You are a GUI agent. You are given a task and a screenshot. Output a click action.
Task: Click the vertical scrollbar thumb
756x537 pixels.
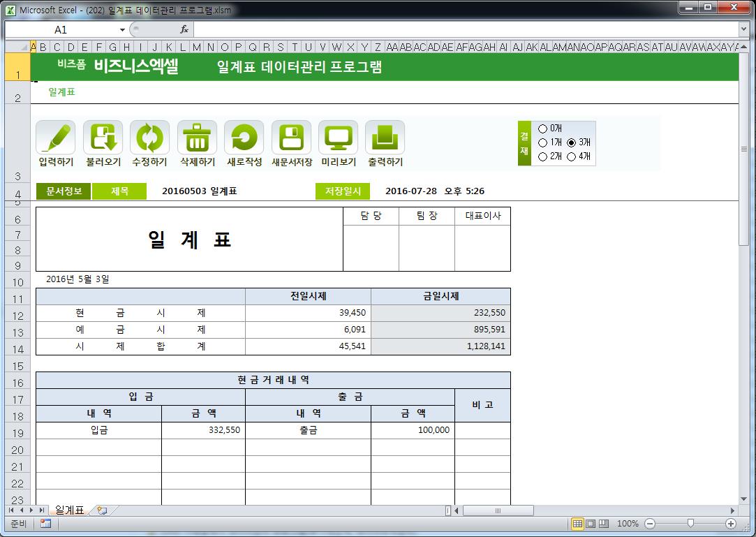pyautogui.click(x=743, y=149)
